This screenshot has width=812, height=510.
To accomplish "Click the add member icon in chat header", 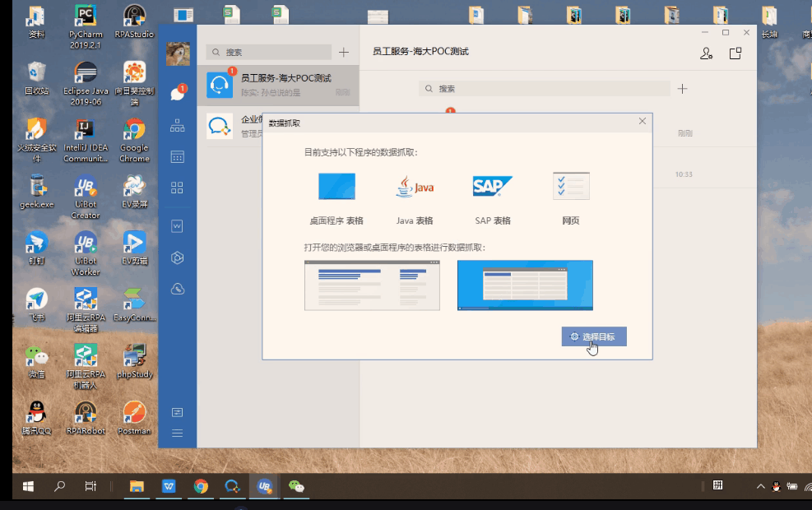I will [707, 53].
